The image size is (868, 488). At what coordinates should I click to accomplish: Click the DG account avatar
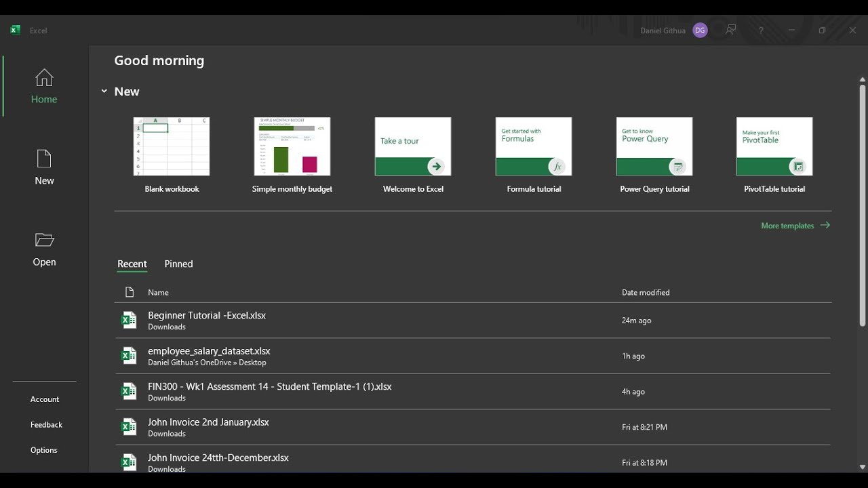(x=701, y=30)
